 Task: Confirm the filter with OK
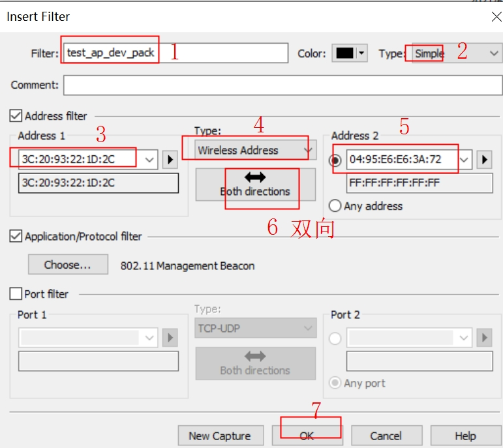point(307,436)
